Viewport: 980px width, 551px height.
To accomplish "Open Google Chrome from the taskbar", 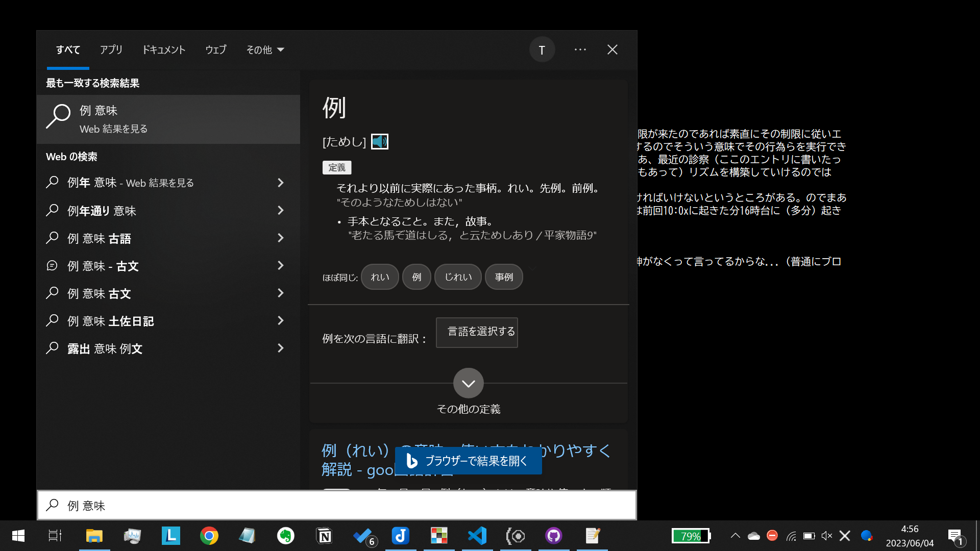I will 209,536.
